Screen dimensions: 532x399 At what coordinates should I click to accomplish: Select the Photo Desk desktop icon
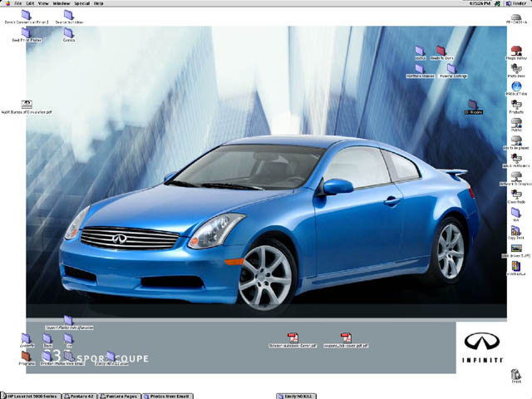(x=516, y=69)
